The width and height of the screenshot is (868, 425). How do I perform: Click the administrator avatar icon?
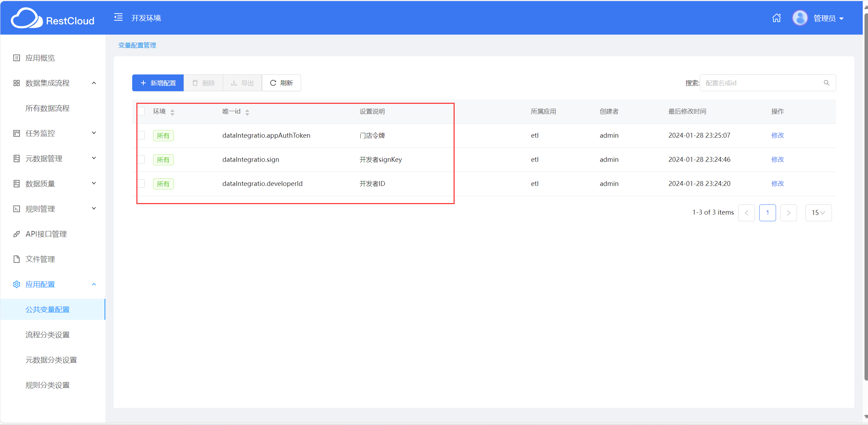pos(800,18)
